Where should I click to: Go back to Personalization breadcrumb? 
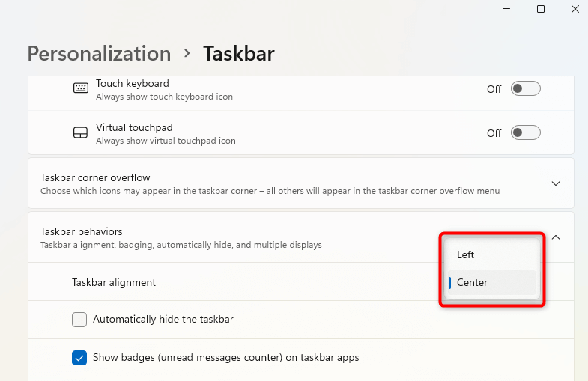[x=99, y=54]
